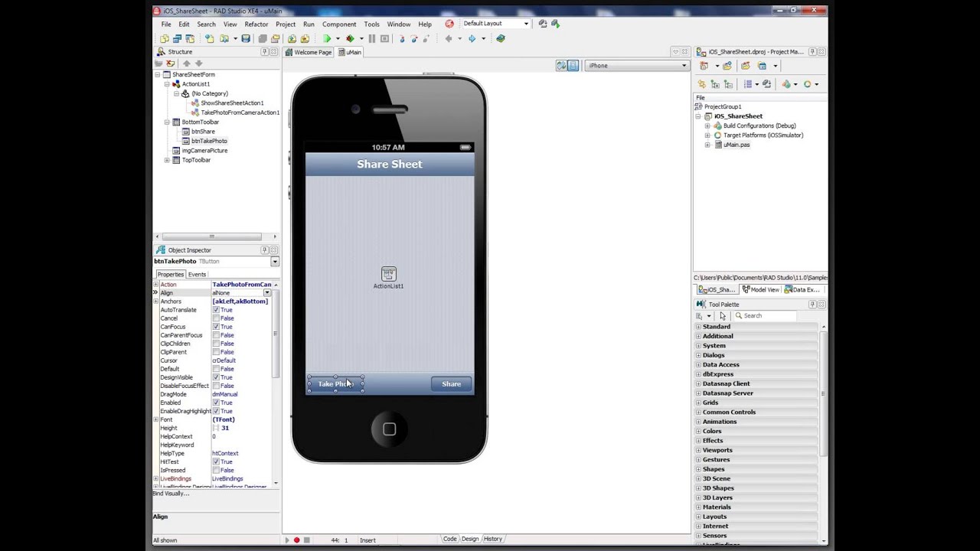
Task: Open the Object Inspector component selector dropdown
Action: click(275, 262)
